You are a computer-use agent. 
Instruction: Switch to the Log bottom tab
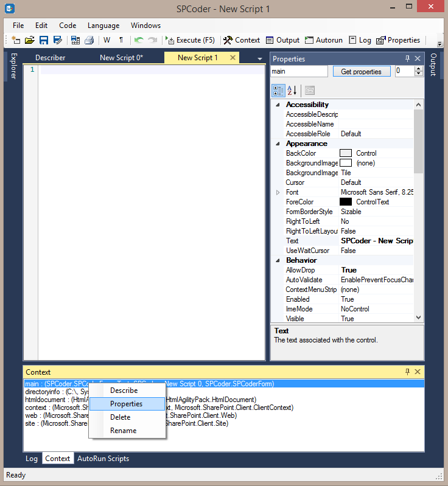(32, 459)
